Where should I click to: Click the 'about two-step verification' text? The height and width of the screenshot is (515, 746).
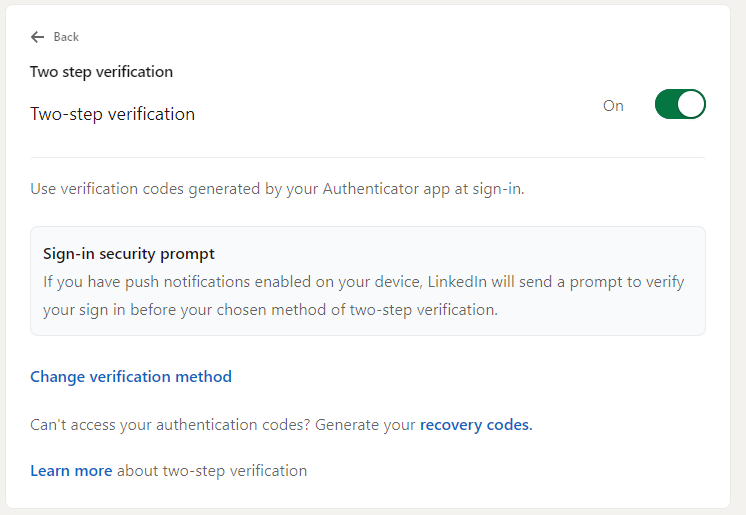point(212,471)
